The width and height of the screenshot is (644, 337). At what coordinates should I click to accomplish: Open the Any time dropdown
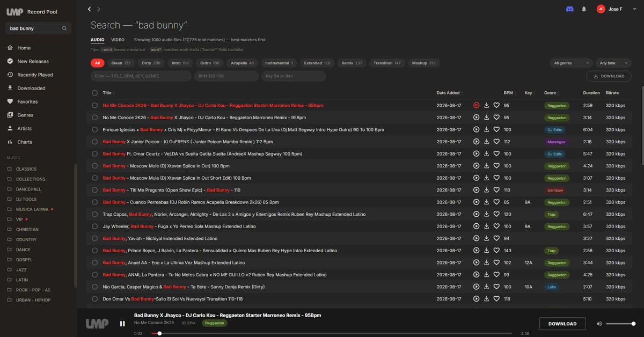[613, 63]
